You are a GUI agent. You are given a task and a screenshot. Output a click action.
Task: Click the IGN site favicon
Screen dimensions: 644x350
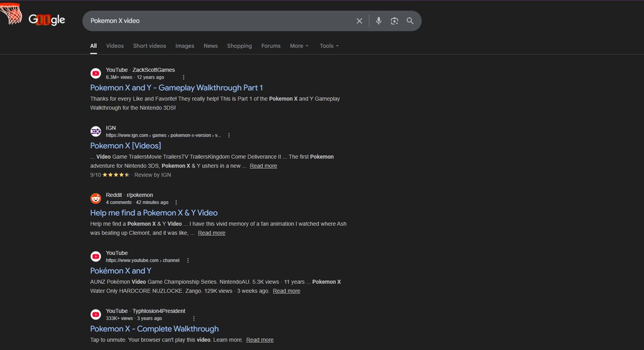(x=96, y=131)
